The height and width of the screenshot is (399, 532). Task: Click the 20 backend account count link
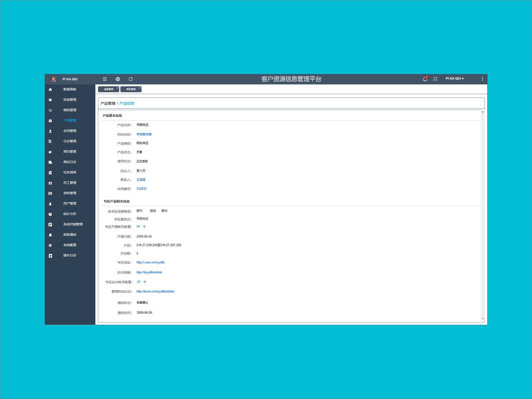(139, 282)
